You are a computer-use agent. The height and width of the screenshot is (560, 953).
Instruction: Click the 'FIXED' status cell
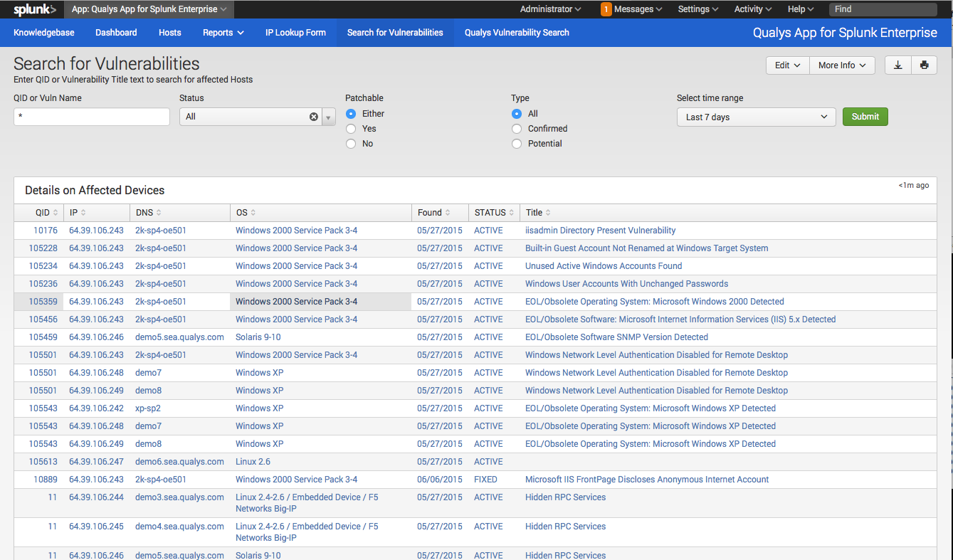click(x=486, y=480)
